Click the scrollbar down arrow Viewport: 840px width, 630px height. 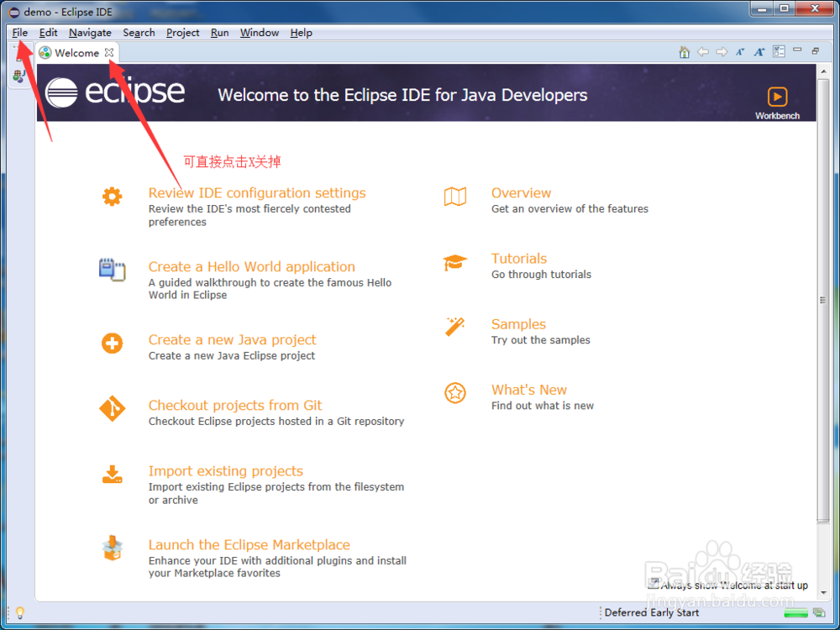pos(823,592)
